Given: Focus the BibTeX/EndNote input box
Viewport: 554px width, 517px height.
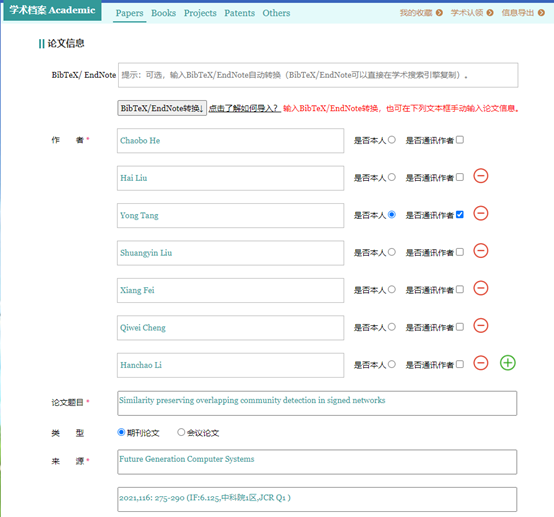Looking at the screenshot, I should (318, 75).
